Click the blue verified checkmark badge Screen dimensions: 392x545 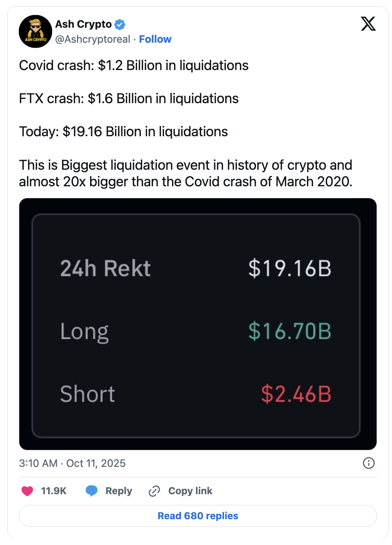click(120, 24)
